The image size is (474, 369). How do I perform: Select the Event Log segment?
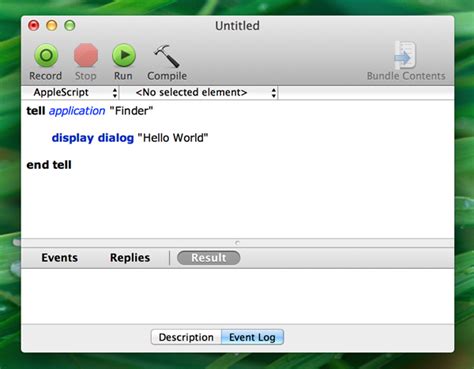[x=252, y=337]
